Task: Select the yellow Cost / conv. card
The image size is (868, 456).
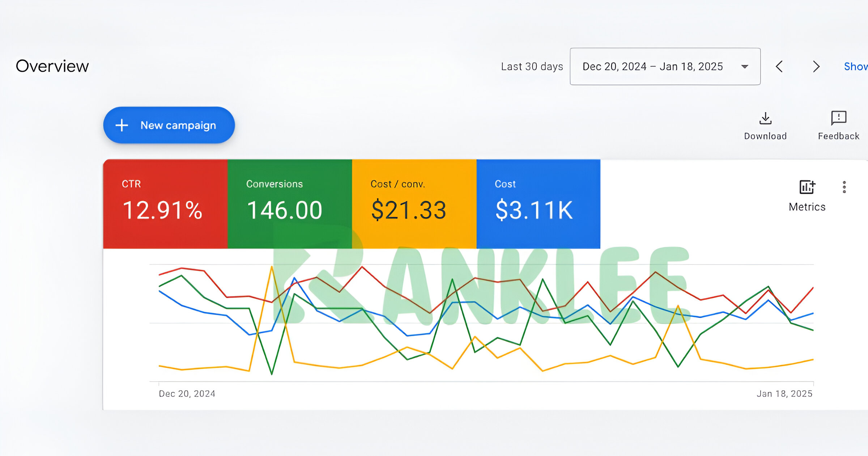Action: coord(414,204)
